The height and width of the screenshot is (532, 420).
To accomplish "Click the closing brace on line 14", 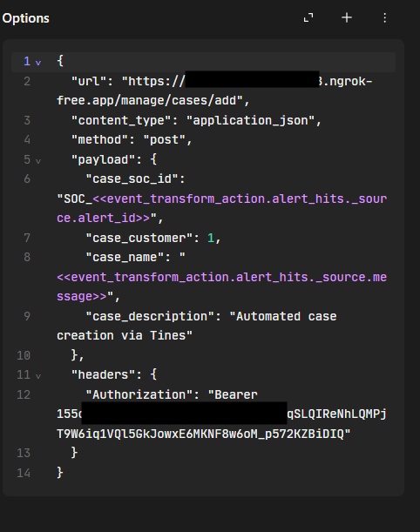I will coord(60,472).
